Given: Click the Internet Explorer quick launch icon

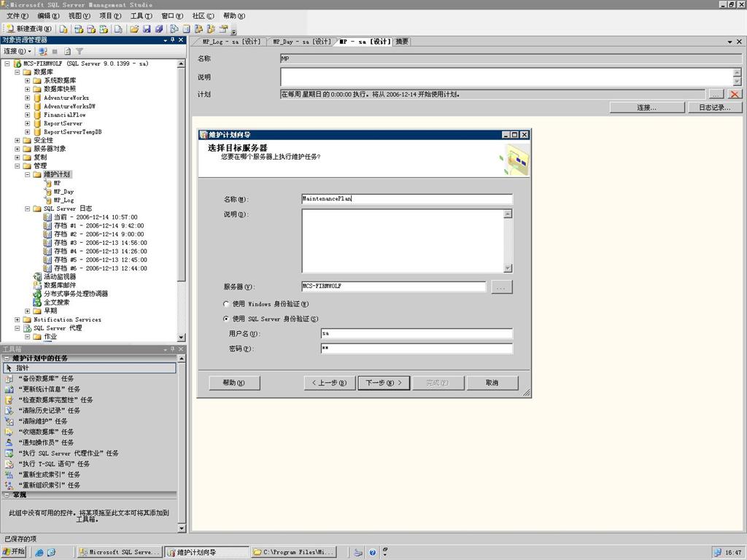Looking at the screenshot, I should point(39,552).
